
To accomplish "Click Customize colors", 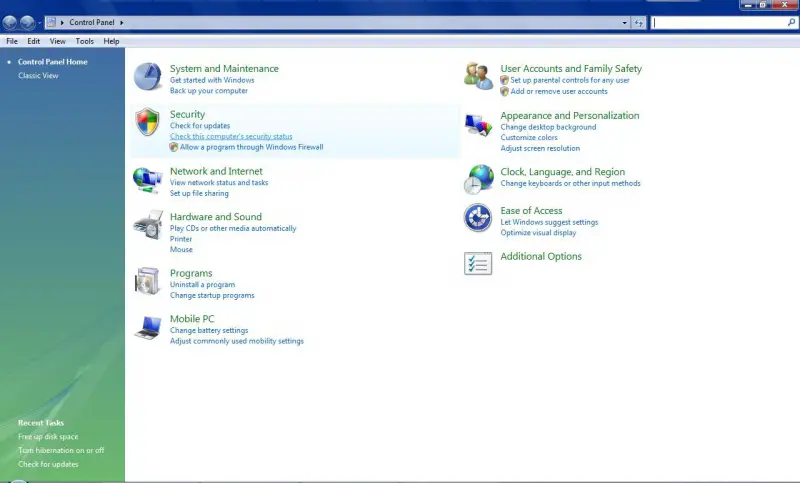I will point(529,138).
